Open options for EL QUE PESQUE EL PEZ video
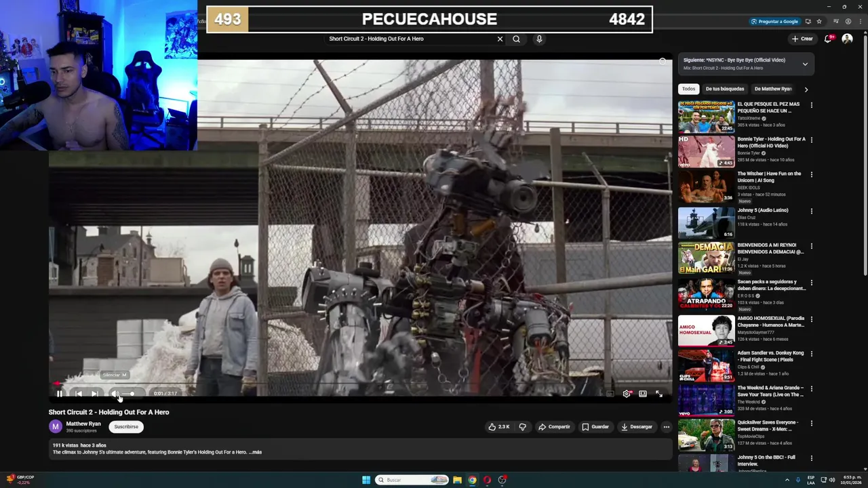This screenshot has width=868, height=488. point(811,105)
